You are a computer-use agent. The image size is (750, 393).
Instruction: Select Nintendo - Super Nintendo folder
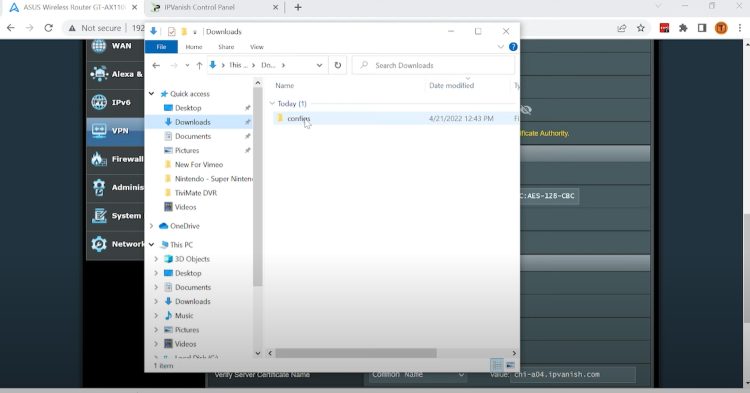pos(208,179)
